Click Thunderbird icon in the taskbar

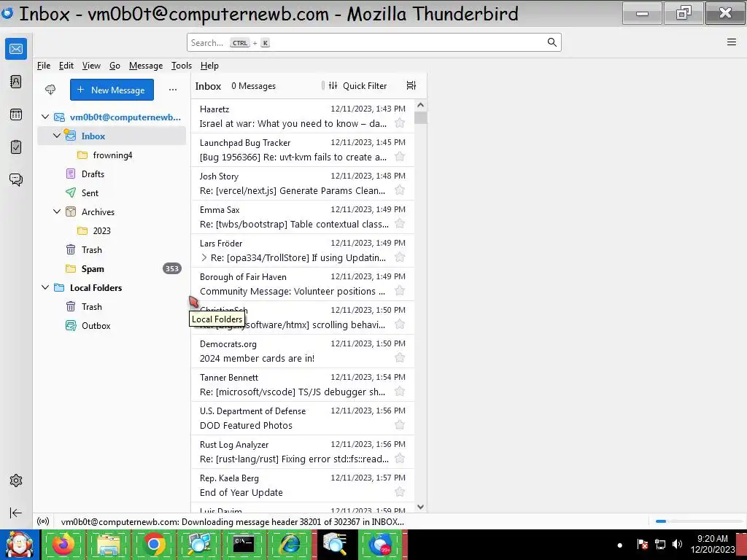381,544
